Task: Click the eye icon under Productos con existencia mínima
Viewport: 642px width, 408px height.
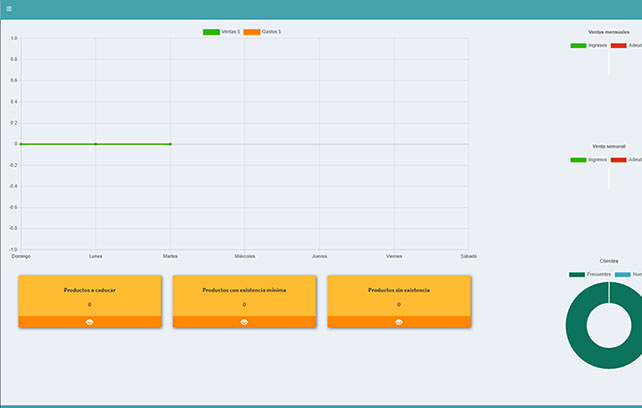Action: pyautogui.click(x=244, y=322)
